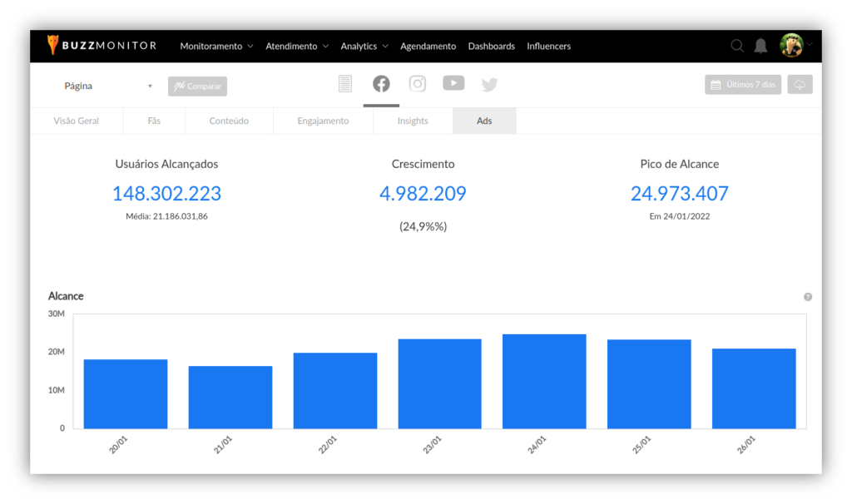Switch to the Engajamento tab
The height and width of the screenshot is (504, 852).
pos(323,121)
